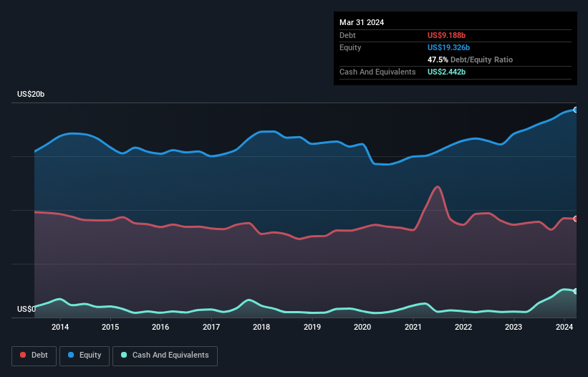588x377 pixels.
Task: Click the 47.5% Debt/Equity Ratio text
Action: [470, 59]
